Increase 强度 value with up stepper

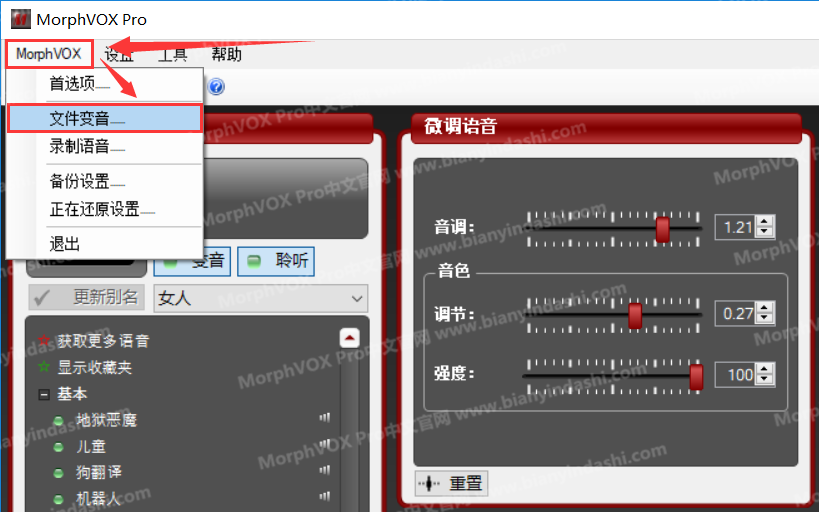pyautogui.click(x=765, y=369)
